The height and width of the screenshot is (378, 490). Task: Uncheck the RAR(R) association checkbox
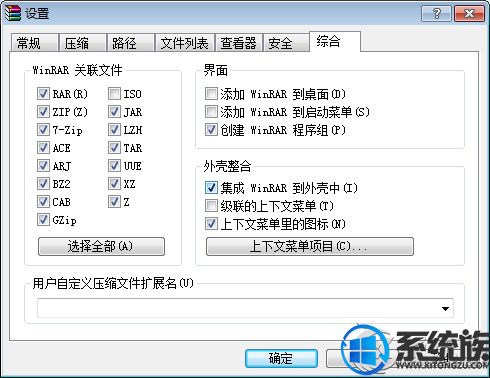43,94
